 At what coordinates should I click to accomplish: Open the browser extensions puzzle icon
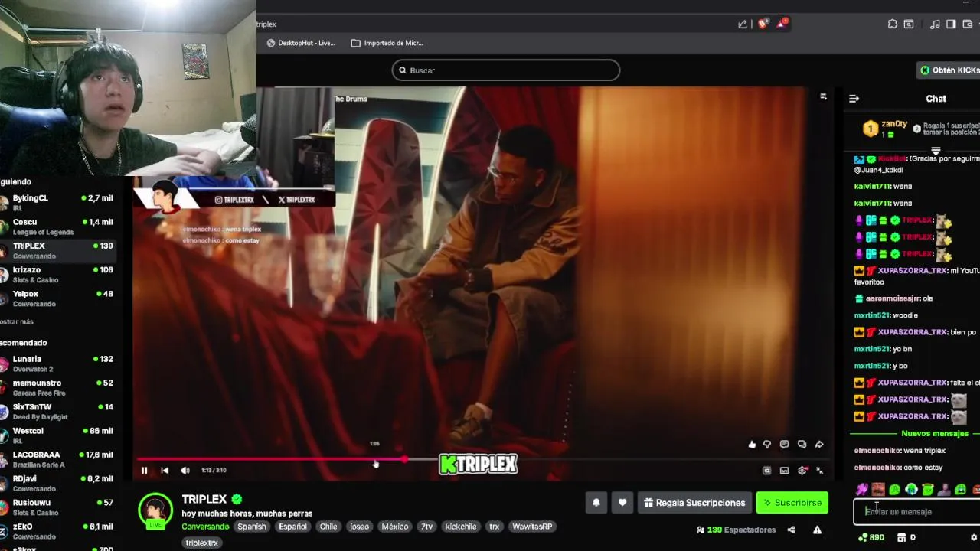click(x=893, y=24)
